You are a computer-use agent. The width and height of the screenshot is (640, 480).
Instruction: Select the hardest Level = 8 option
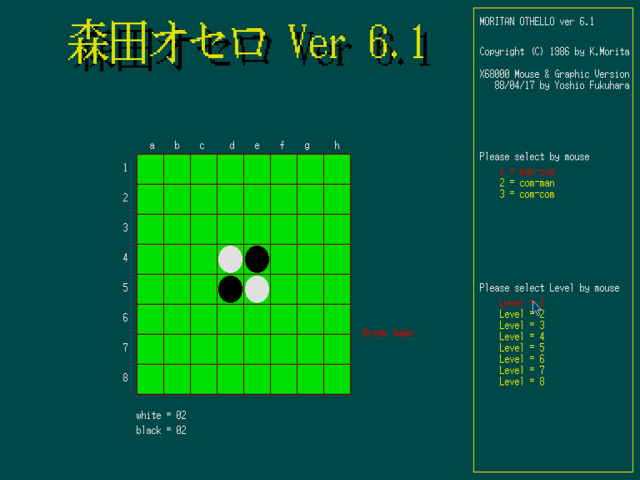pyautogui.click(x=521, y=381)
